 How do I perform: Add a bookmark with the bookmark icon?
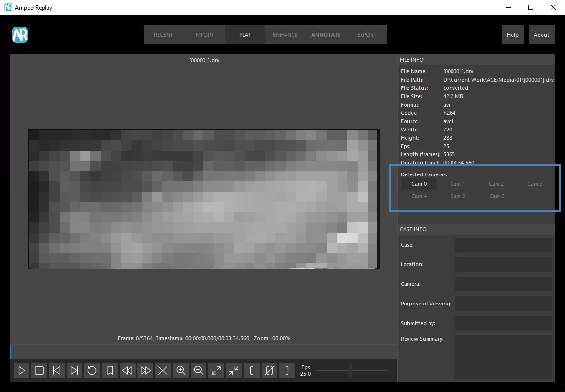click(x=110, y=370)
